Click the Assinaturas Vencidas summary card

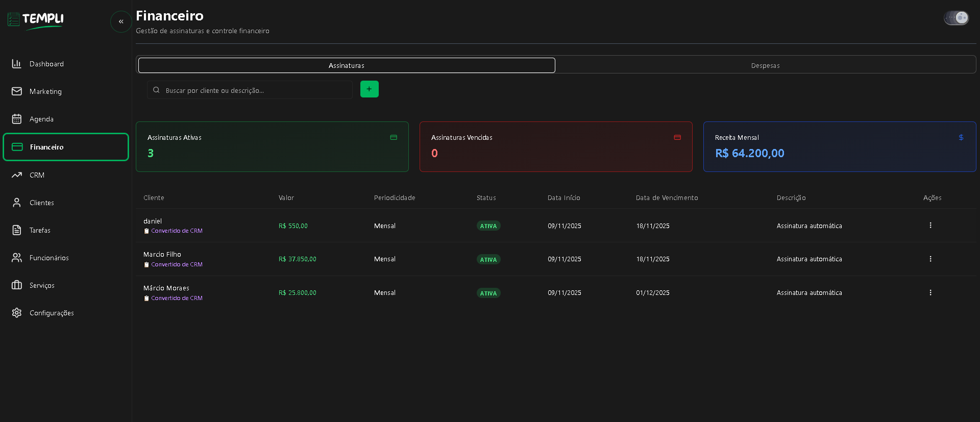556,146
